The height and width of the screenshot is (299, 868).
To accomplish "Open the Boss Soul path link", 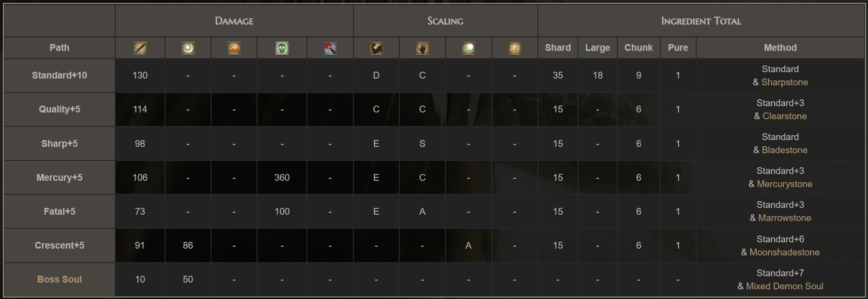I will (x=60, y=280).
